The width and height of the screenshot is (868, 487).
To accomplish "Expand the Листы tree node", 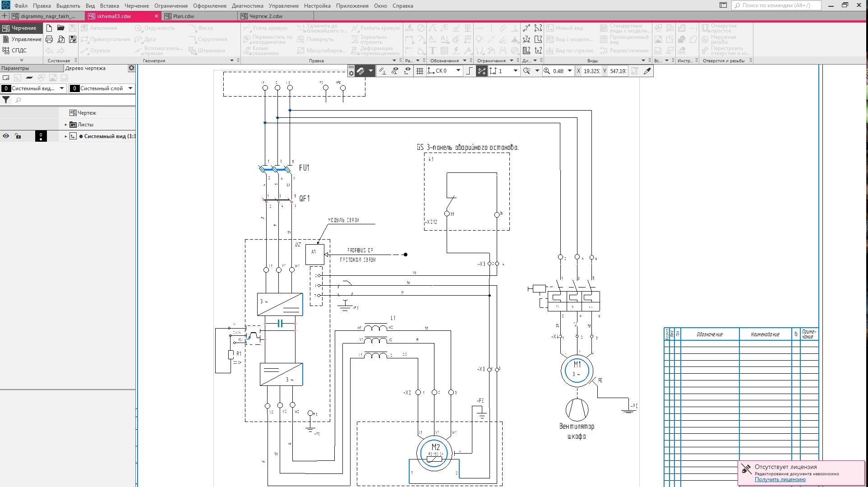I will pyautogui.click(x=66, y=125).
